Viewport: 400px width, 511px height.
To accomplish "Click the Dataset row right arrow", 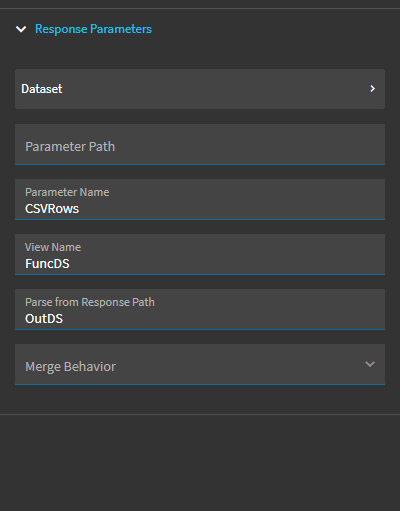I will pyautogui.click(x=373, y=89).
